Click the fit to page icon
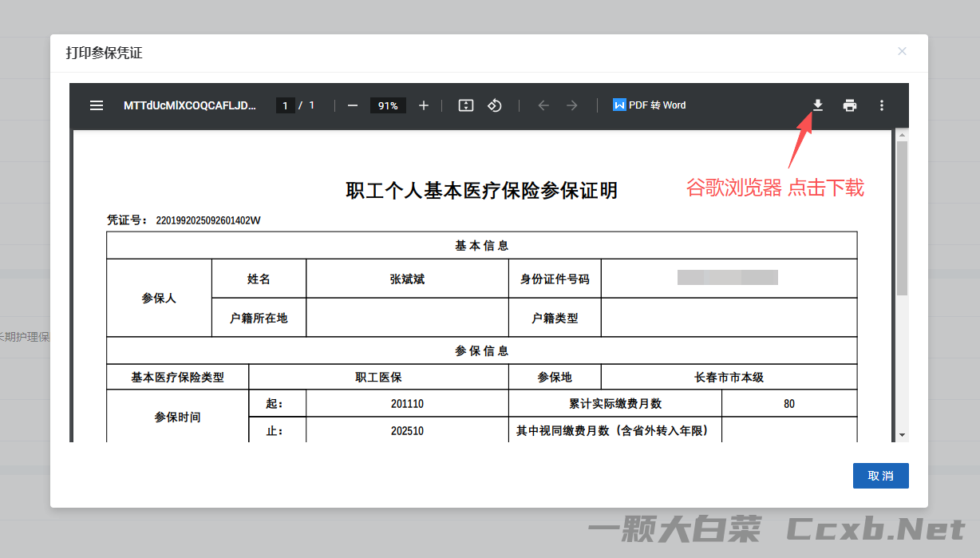This screenshot has height=558, width=980. point(466,105)
